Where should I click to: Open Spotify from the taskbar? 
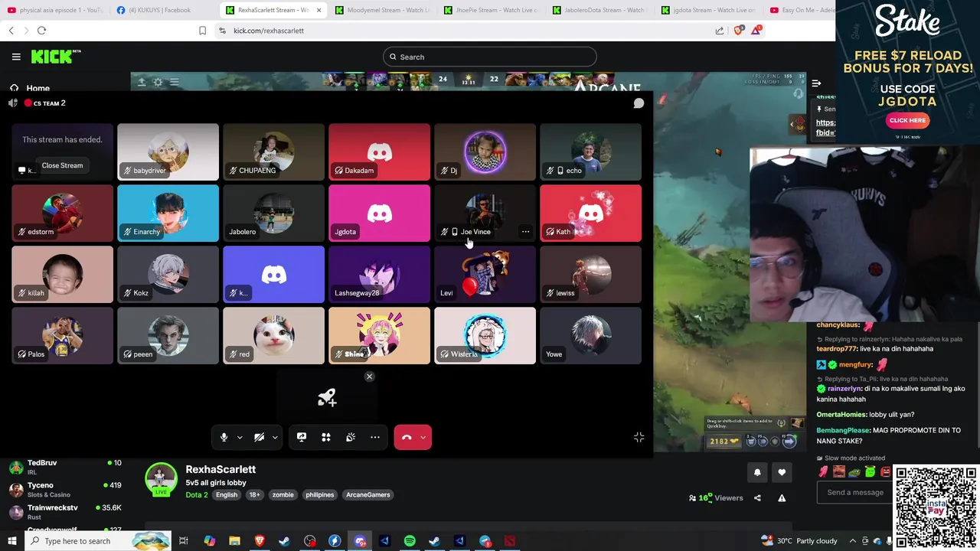(x=410, y=541)
